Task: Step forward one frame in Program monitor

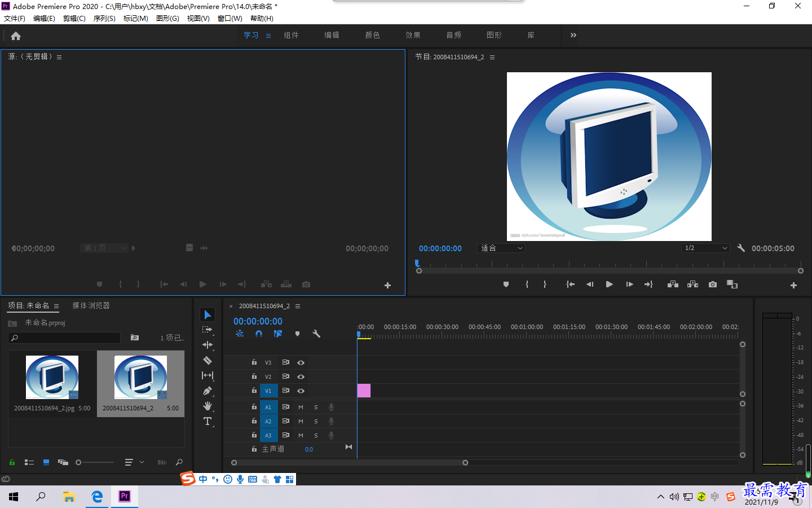Action: pos(629,284)
